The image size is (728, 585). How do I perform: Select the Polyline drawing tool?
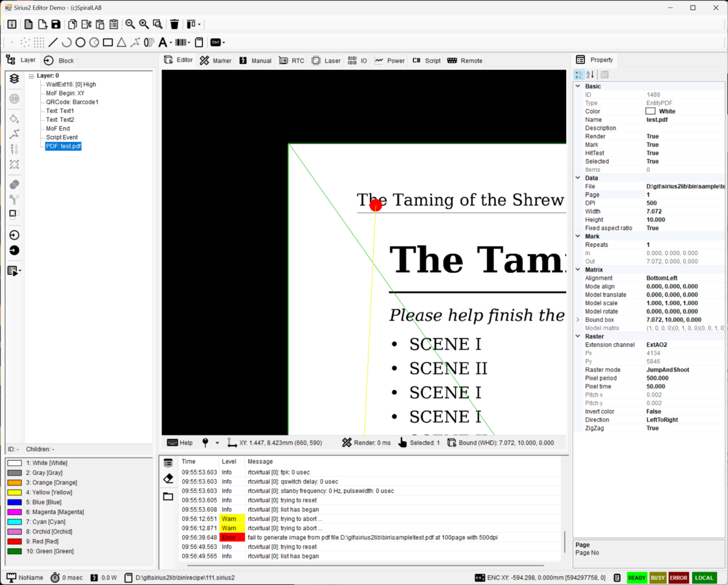pyautogui.click(x=135, y=42)
